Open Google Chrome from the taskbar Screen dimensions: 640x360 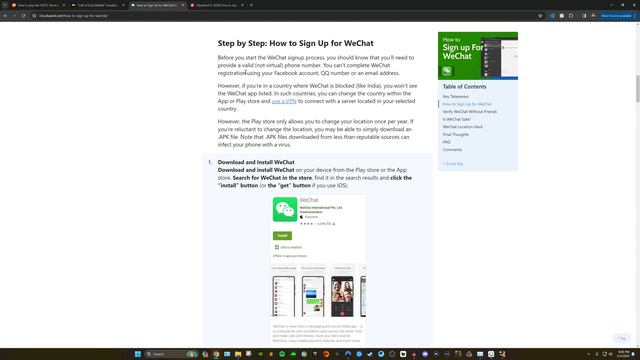(216, 354)
